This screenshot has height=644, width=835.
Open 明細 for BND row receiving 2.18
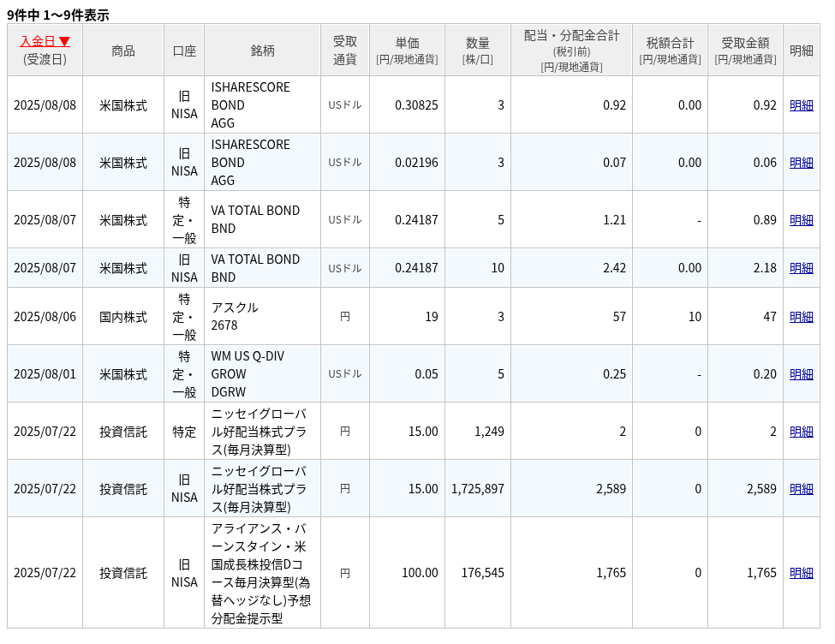801,268
